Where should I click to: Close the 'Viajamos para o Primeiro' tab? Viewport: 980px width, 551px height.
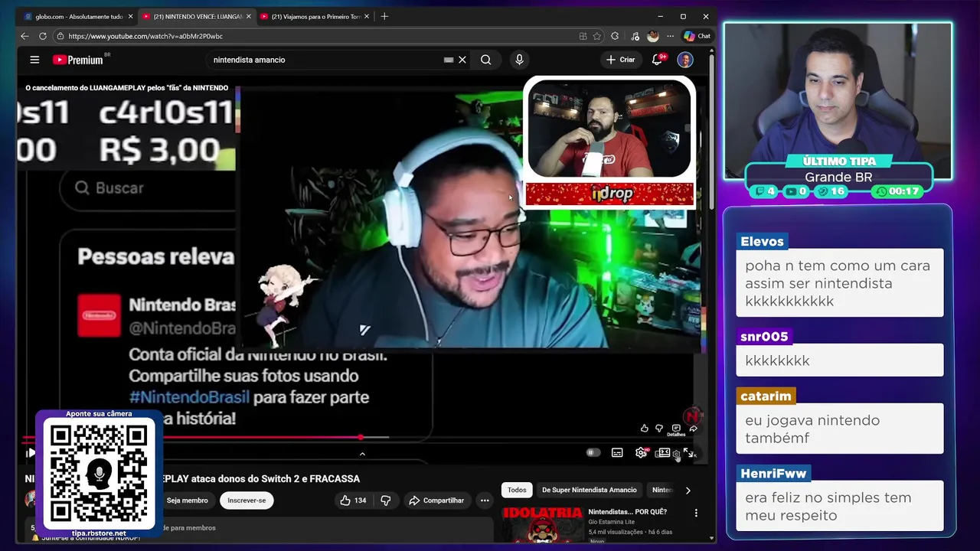(366, 16)
